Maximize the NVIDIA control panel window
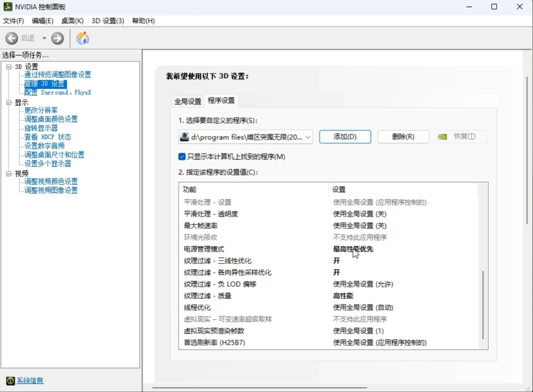533x392 pixels. [x=494, y=7]
